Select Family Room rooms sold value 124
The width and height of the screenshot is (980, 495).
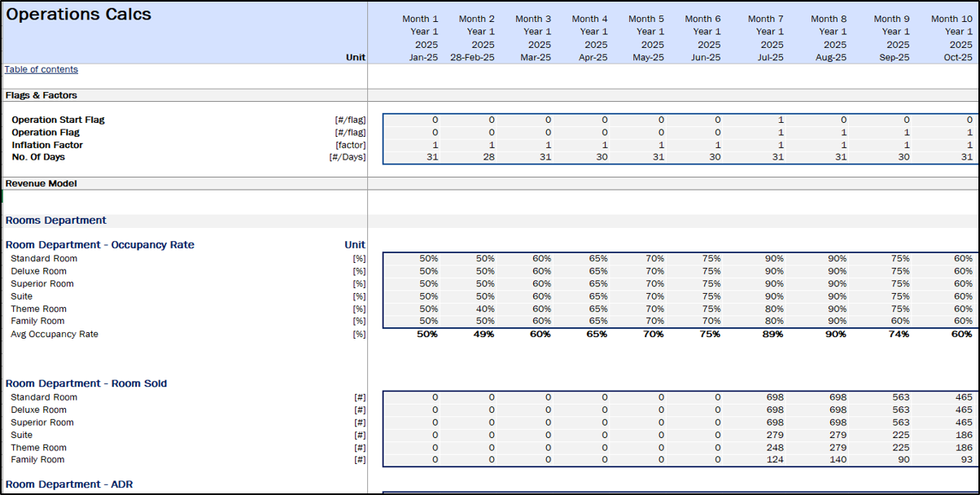[775, 460]
